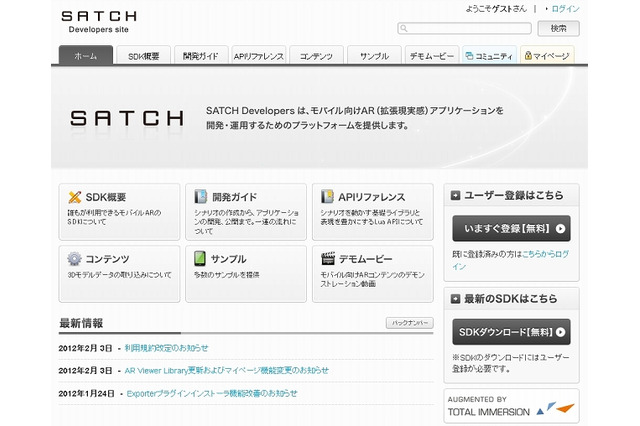
Task: Click the デモムービー clapperboard icon
Action: pos(327,258)
